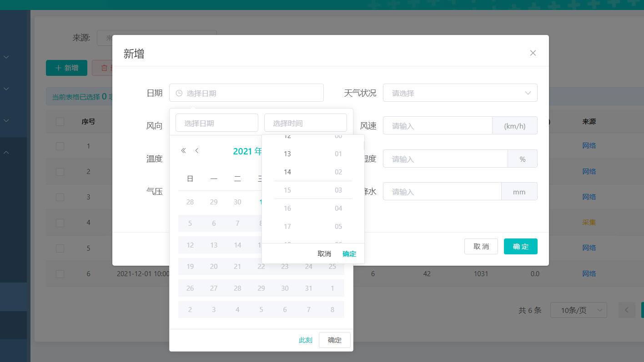
Task: Jump to previous year with the double-left arrow
Action: click(x=183, y=150)
